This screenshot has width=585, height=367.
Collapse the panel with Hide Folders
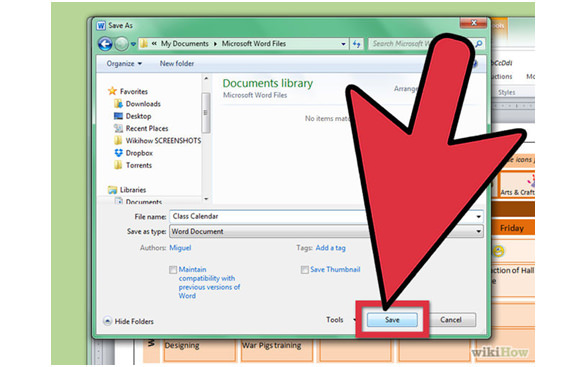129,321
